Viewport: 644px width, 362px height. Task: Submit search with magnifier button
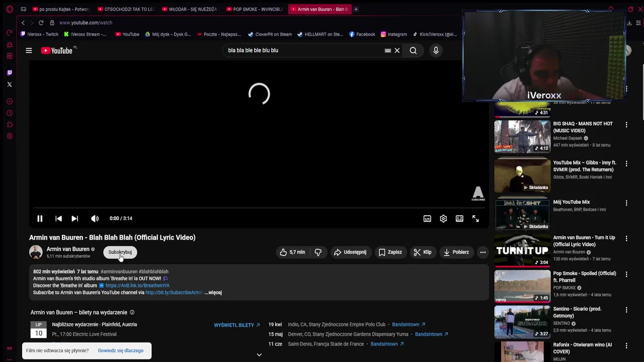tap(413, 50)
